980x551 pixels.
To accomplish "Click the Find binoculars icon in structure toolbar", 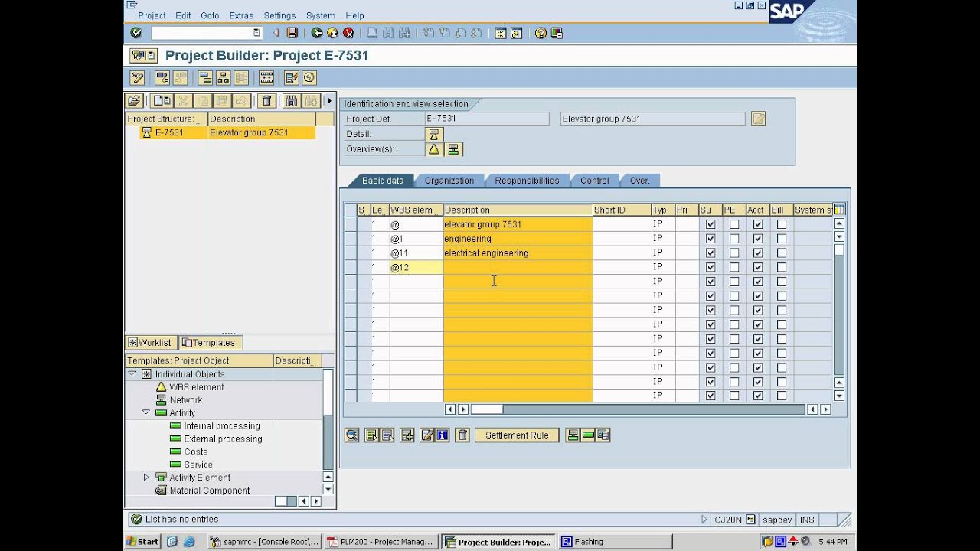I will coord(292,100).
